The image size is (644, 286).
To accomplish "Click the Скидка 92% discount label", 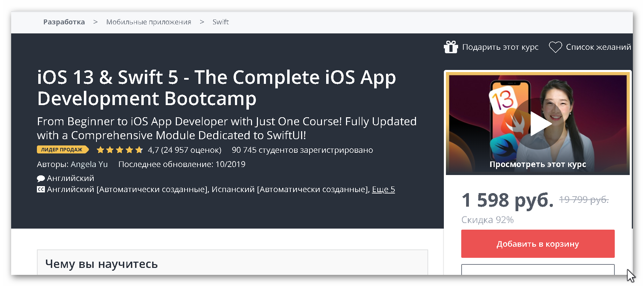I will [x=487, y=220].
